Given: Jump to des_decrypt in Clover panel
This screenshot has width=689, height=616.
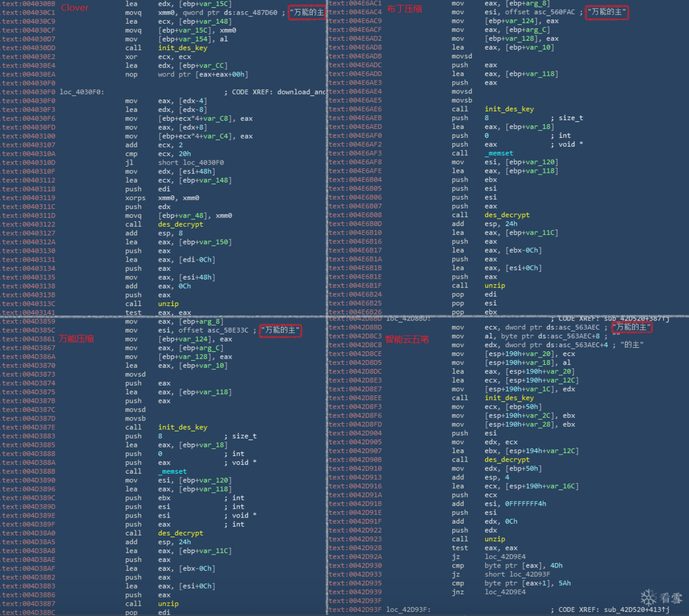Looking at the screenshot, I should pos(180,224).
